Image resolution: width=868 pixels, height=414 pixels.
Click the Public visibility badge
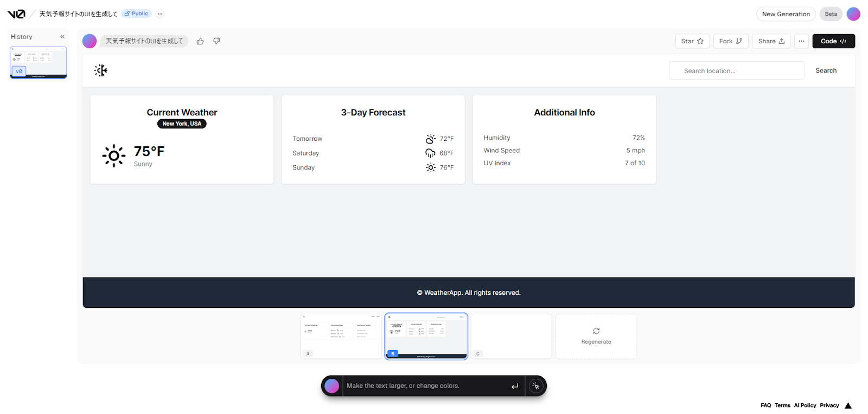[136, 14]
